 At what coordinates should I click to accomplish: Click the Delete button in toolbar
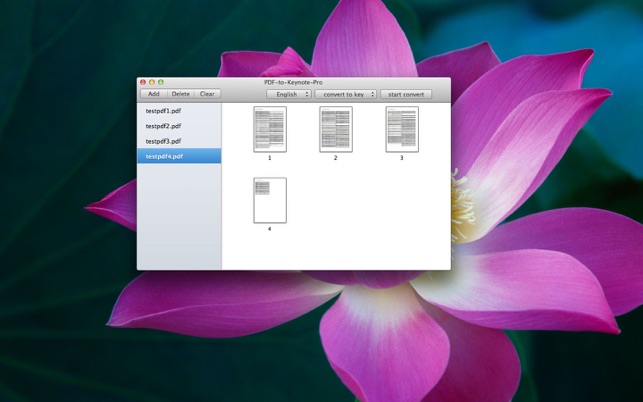pos(180,94)
